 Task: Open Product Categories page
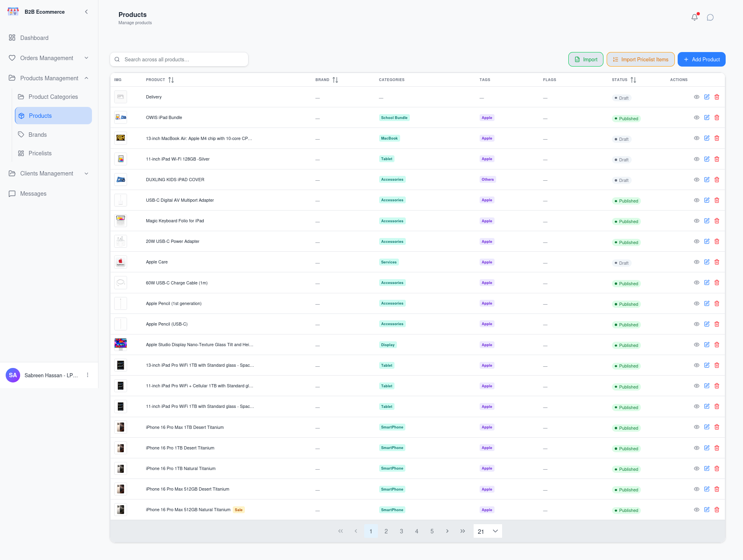53,97
